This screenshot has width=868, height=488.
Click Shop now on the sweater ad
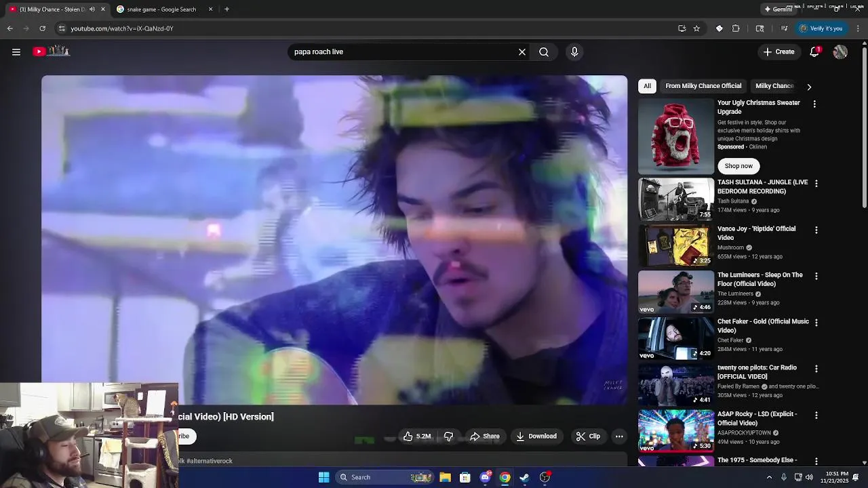(x=738, y=166)
